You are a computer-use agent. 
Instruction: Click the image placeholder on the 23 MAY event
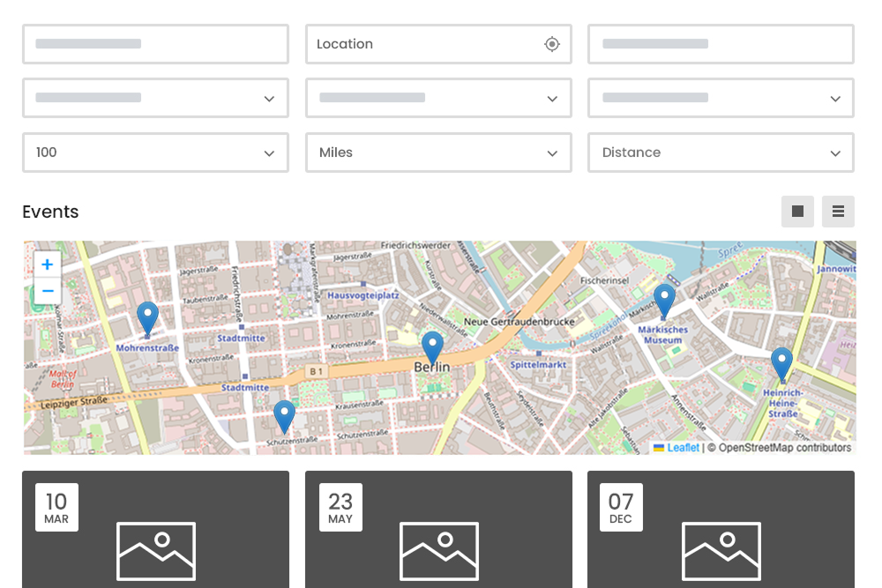438,551
